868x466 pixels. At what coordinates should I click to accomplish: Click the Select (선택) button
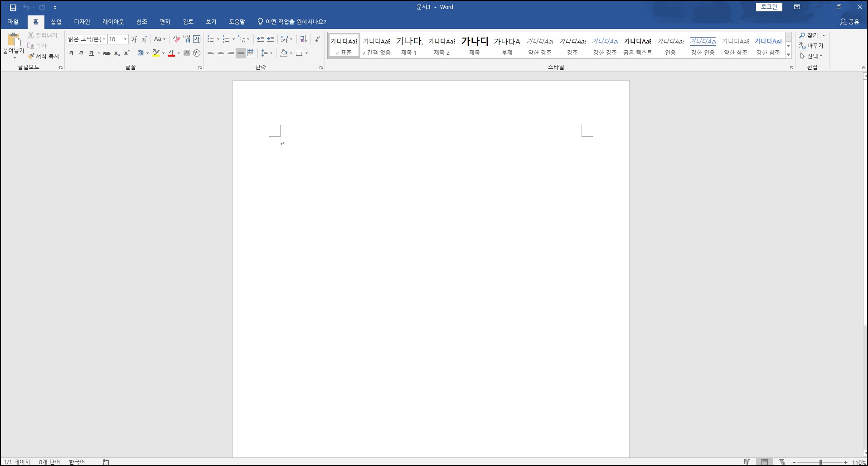pyautogui.click(x=811, y=56)
